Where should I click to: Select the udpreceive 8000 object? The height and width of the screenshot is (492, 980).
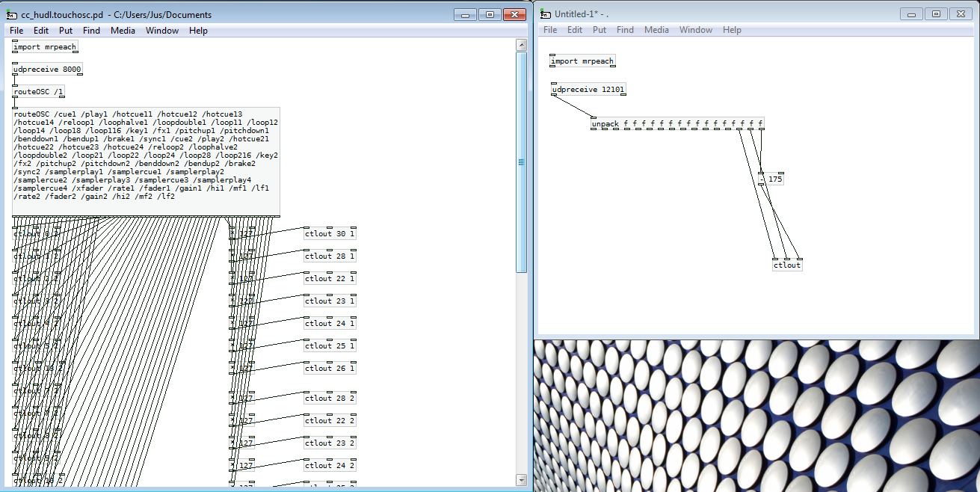pyautogui.click(x=47, y=70)
